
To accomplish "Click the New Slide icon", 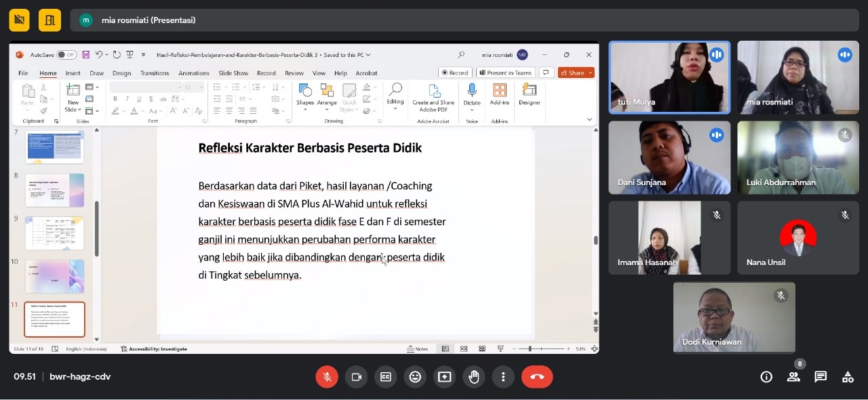I will (72, 90).
